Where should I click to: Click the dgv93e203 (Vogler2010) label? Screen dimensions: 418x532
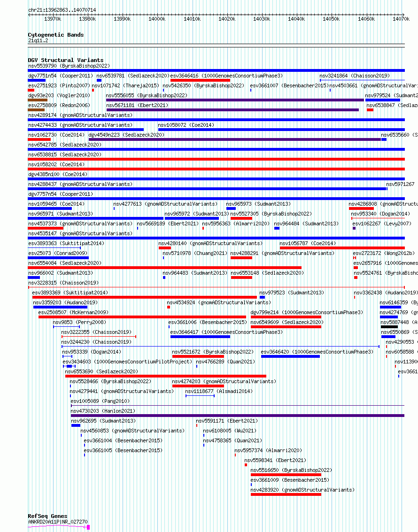[59, 95]
